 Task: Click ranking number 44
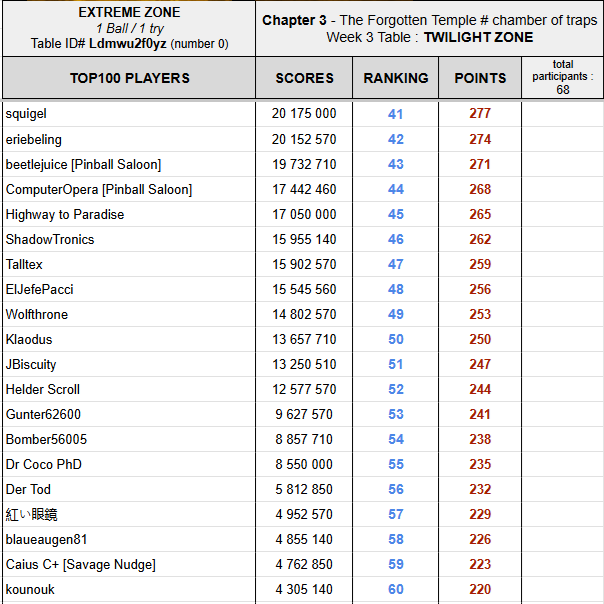[x=395, y=189]
